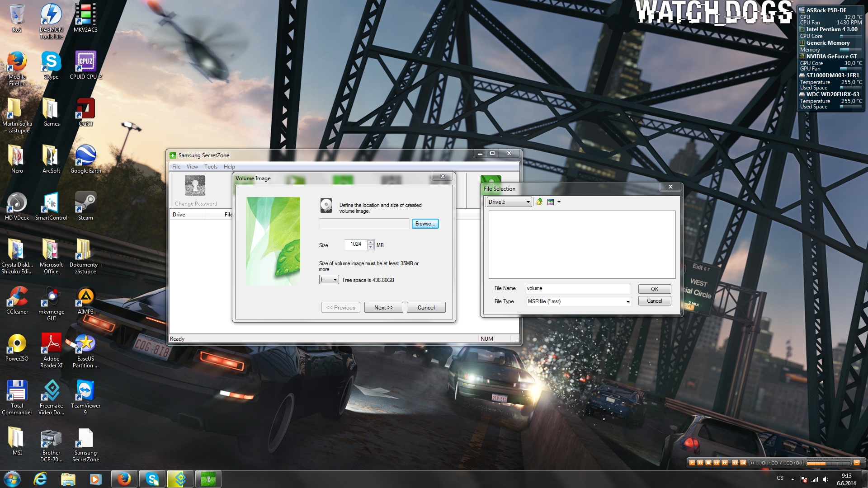This screenshot has height=488, width=868.
Task: Click the Next >> button
Action: pyautogui.click(x=383, y=308)
